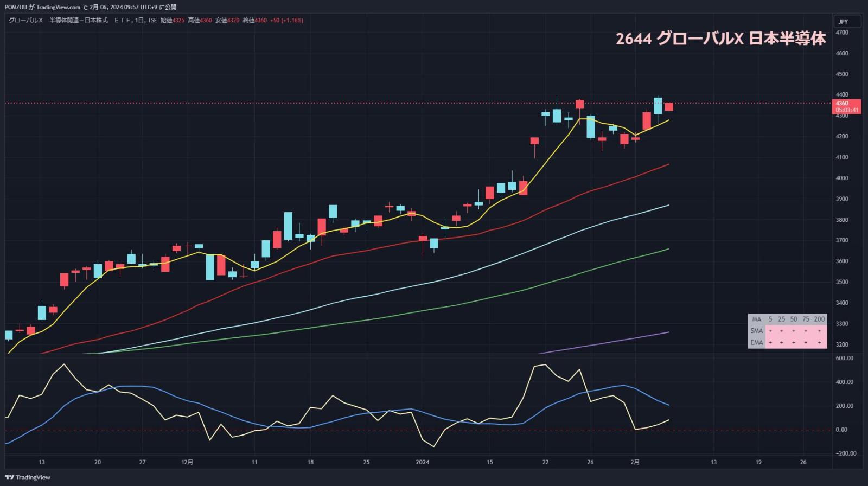Screen dimensions: 868x486
Task: Click the 22 date axis label
Action: tap(545, 462)
